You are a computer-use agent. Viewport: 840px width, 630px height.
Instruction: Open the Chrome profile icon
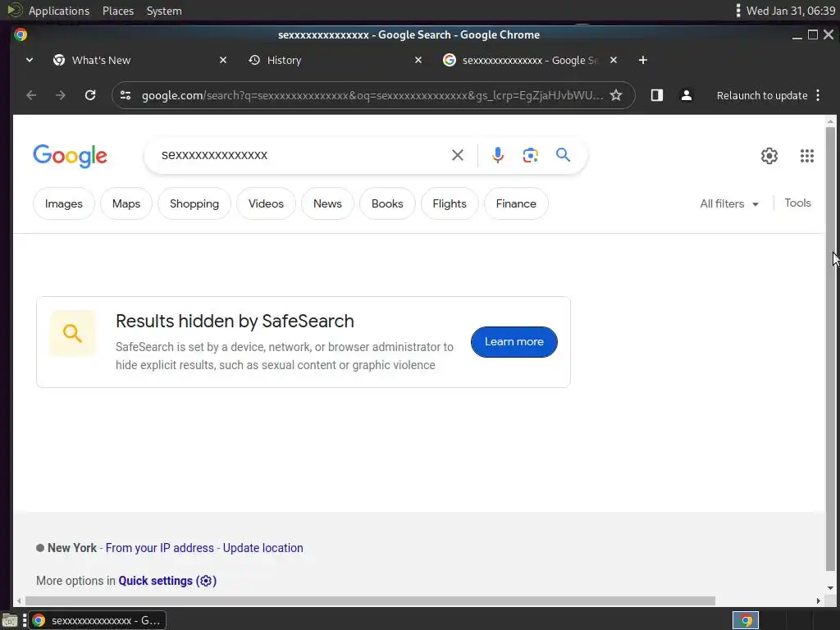tap(687, 95)
